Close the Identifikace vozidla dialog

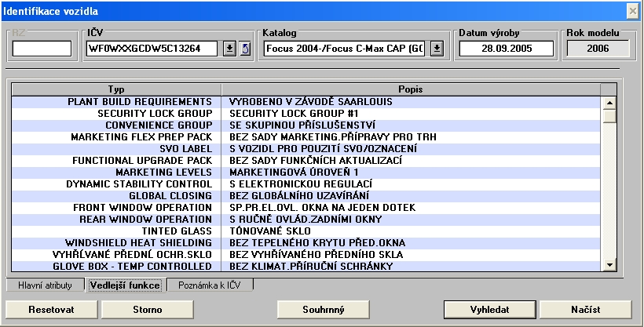633,10
